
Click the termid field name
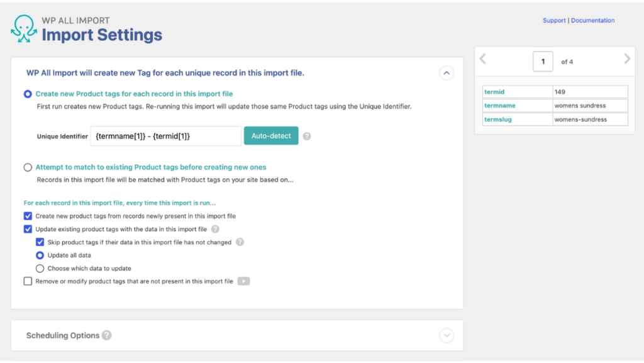click(x=494, y=92)
